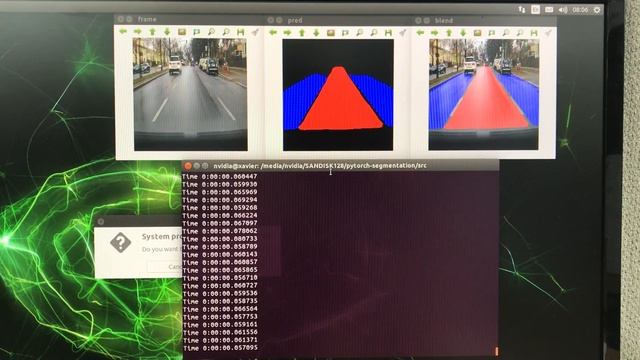
Task: Zoom in on the frame window image
Action: coord(211,31)
